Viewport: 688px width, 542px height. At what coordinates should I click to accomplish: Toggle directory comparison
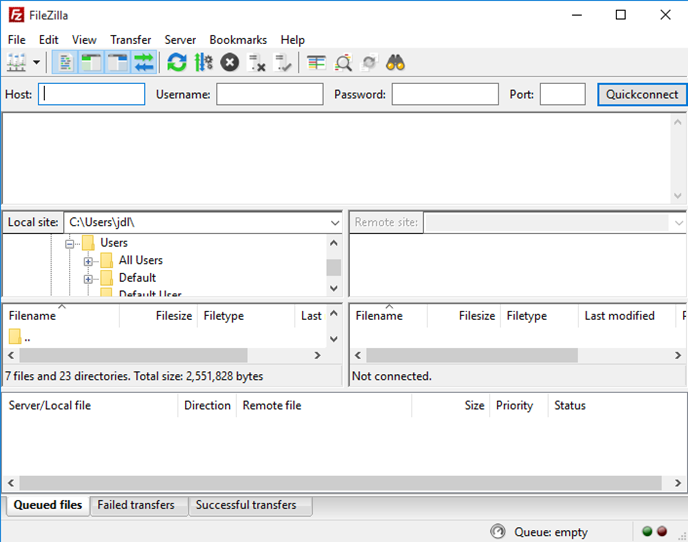[x=343, y=62]
